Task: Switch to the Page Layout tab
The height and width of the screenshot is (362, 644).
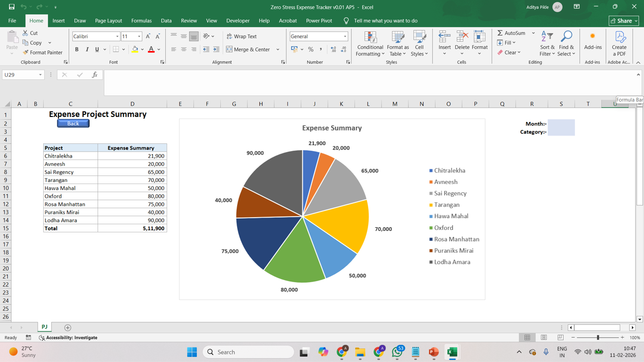Action: [x=108, y=21]
